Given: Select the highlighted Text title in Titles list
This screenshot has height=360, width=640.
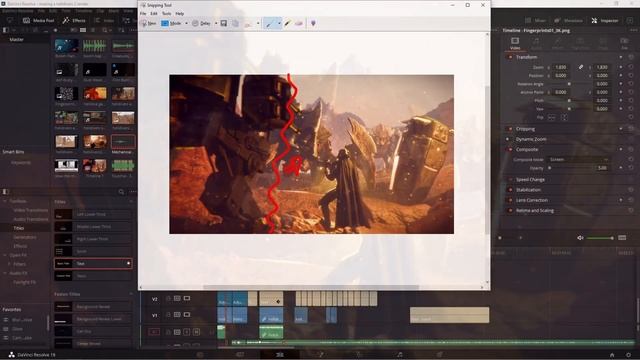Looking at the screenshot, I should point(93,264).
